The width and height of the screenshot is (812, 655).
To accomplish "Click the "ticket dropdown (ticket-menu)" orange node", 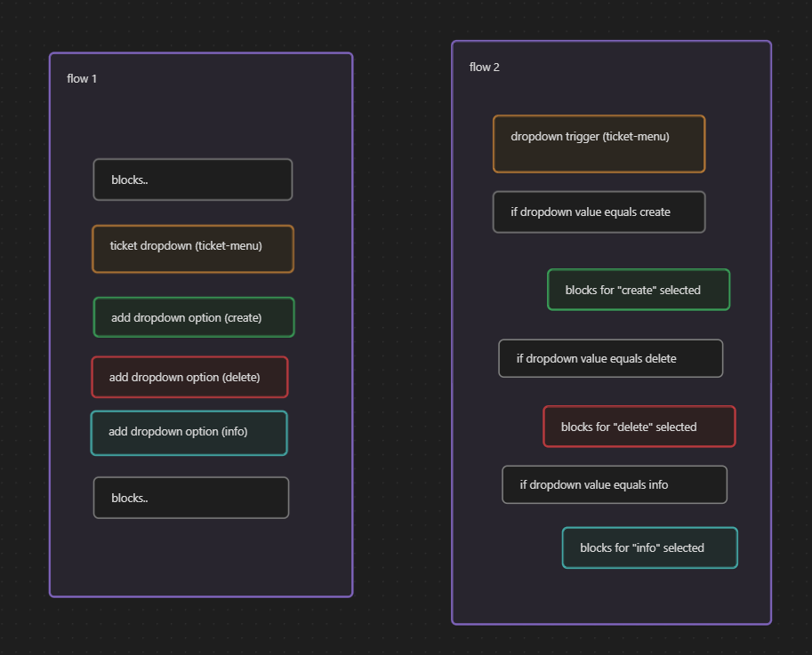I will (x=193, y=249).
